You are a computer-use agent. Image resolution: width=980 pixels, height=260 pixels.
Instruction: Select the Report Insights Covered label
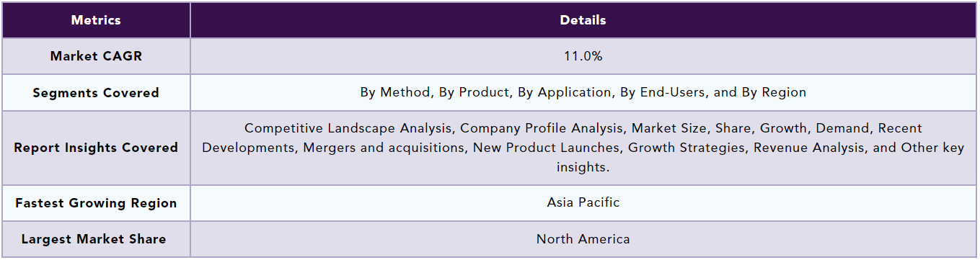96,148
